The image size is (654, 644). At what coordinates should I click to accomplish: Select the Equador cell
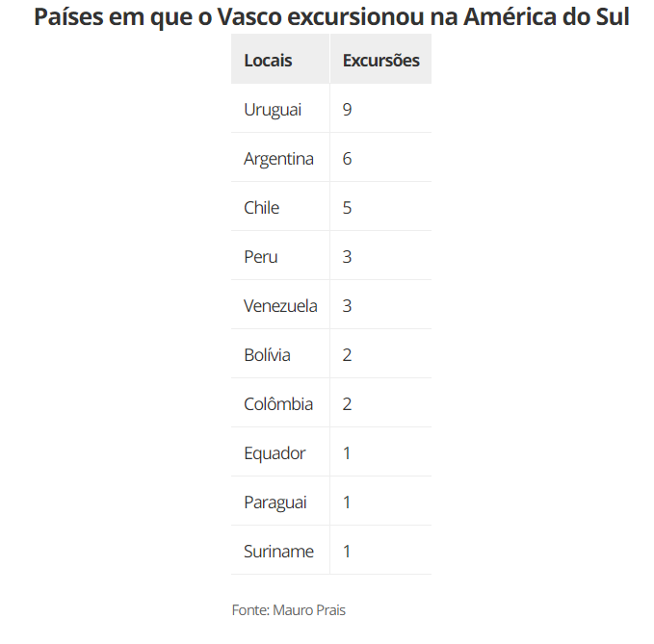(x=275, y=453)
